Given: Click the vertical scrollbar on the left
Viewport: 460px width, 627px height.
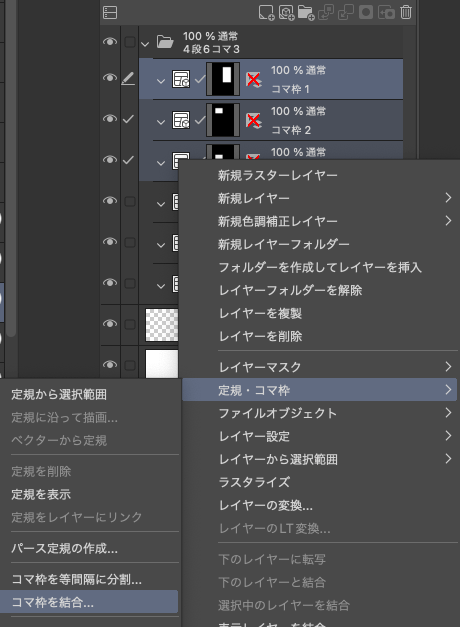Looking at the screenshot, I should click(x=11, y=168).
